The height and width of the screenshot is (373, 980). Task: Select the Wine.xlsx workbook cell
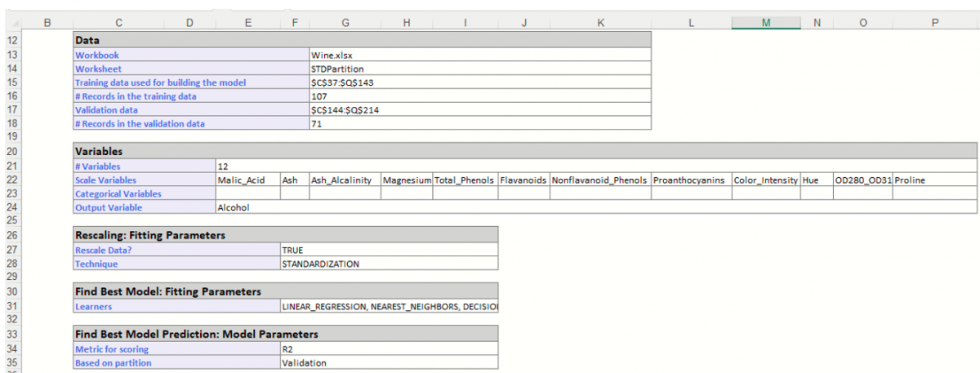(479, 56)
